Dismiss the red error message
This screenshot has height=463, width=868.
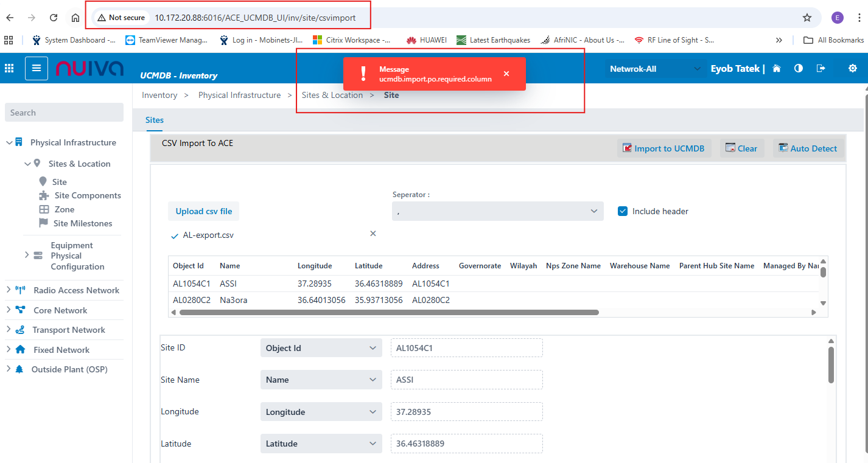506,74
